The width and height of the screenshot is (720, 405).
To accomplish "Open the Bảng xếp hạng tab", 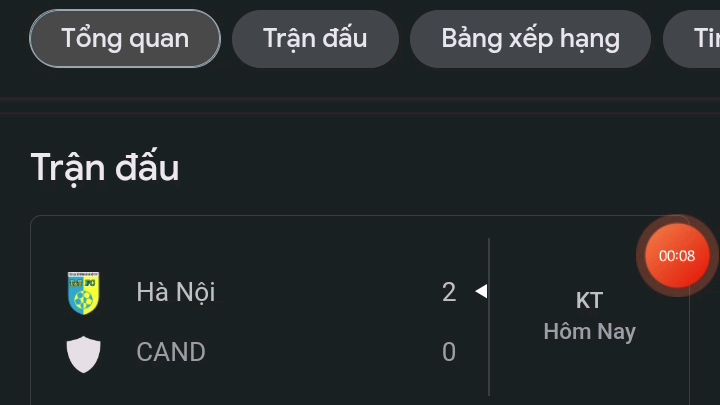I will pos(530,39).
